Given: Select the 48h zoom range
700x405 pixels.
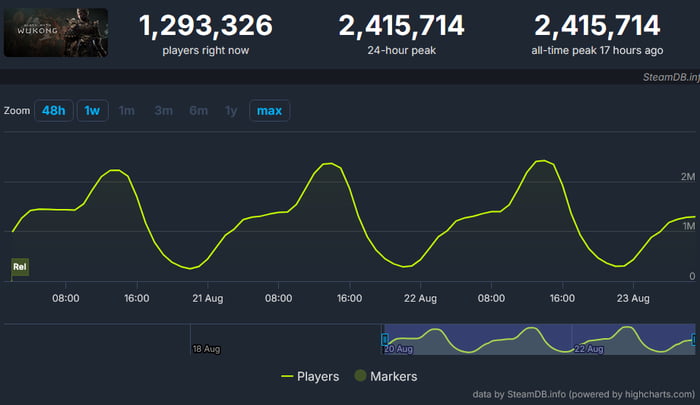Looking at the screenshot, I should (54, 111).
